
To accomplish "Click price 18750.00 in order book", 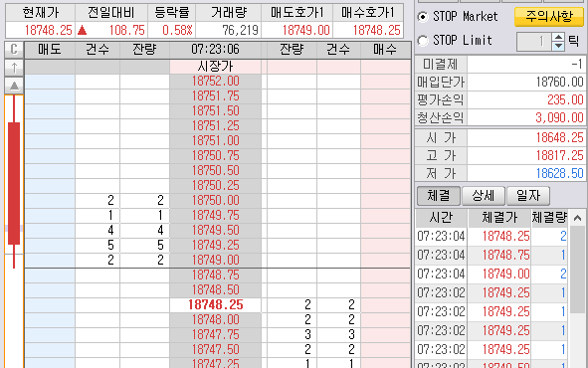I will pyautogui.click(x=215, y=201).
